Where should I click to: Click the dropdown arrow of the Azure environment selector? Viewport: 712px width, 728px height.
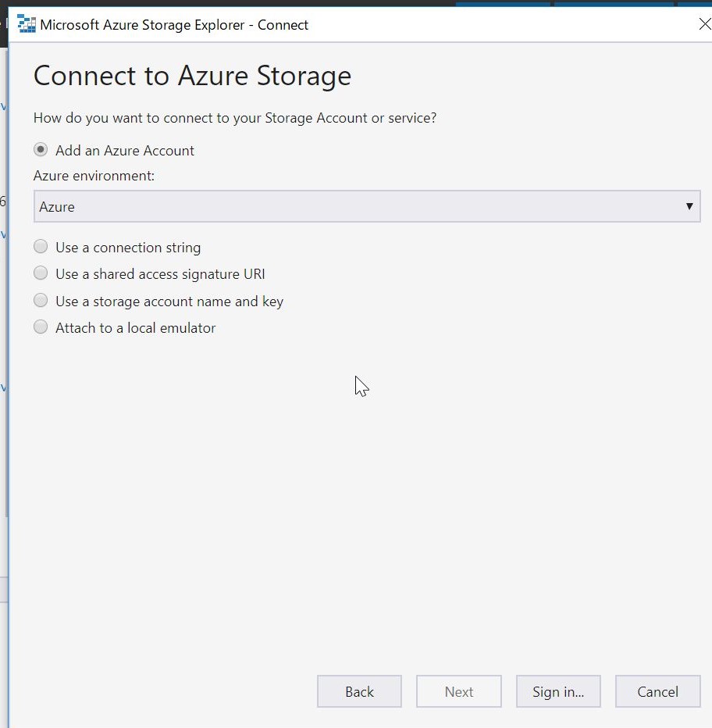point(689,206)
